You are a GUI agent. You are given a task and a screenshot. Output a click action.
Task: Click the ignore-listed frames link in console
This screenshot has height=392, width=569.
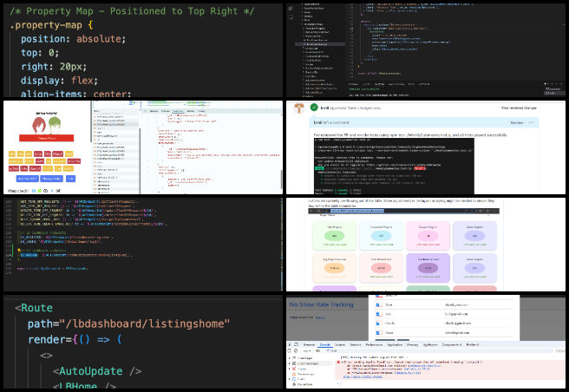(363, 376)
